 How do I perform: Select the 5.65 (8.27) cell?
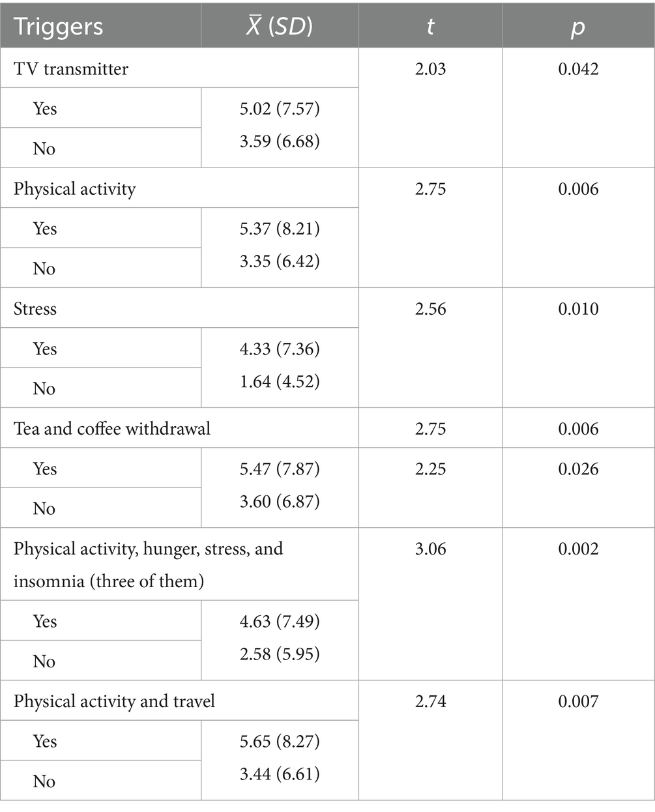[280, 741]
